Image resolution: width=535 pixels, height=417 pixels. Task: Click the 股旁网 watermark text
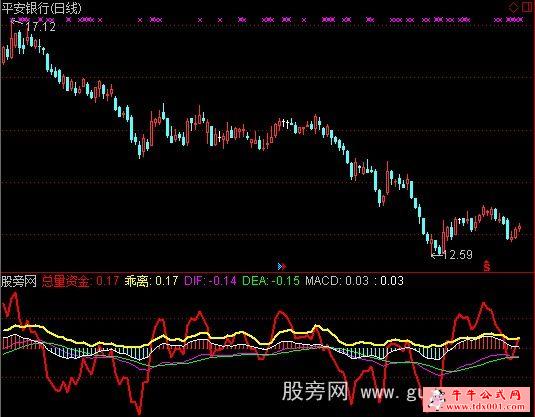(315, 391)
